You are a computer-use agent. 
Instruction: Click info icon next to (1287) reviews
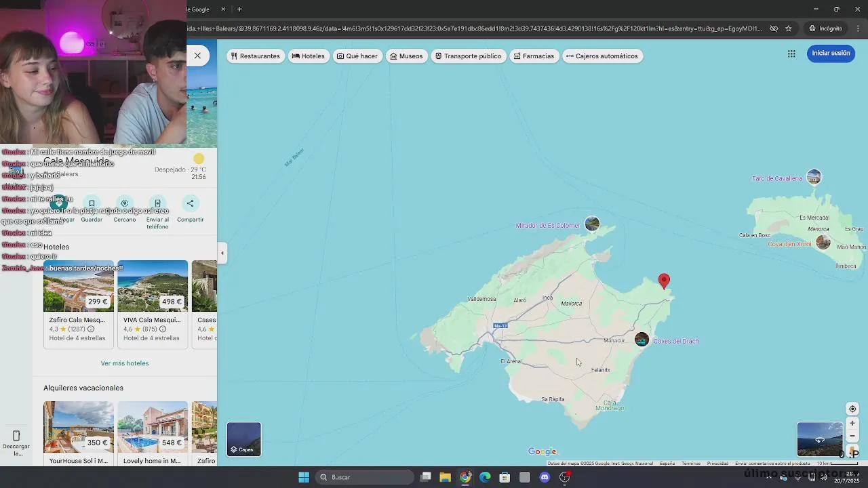[91, 329]
